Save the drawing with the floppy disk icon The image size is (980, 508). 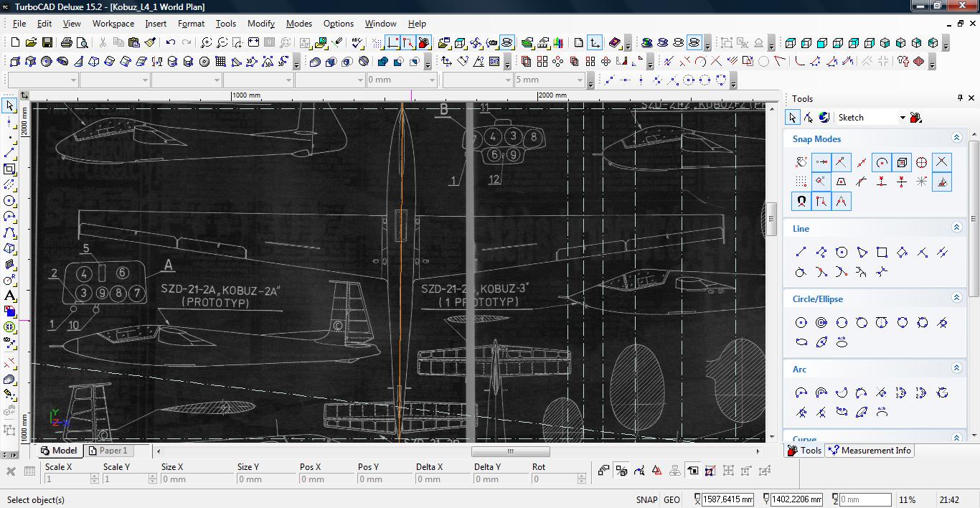(48, 43)
